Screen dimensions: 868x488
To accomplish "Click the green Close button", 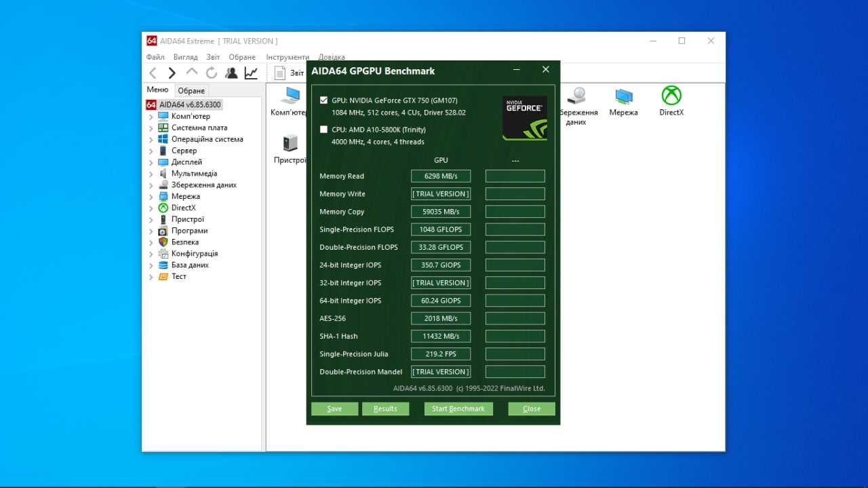I will tap(532, 409).
